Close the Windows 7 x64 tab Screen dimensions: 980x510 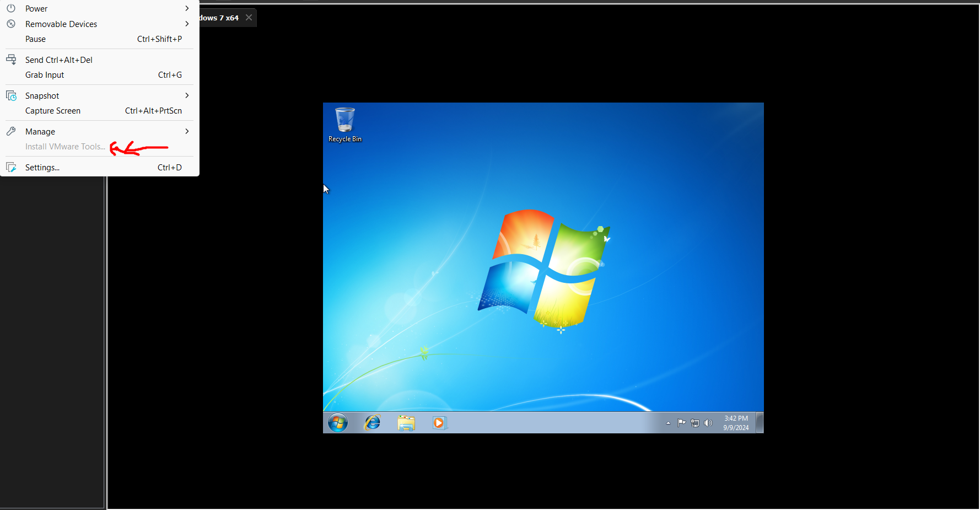pyautogui.click(x=249, y=18)
